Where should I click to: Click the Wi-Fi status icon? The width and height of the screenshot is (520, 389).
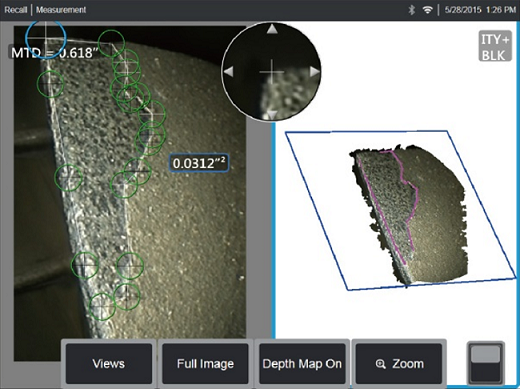[427, 10]
